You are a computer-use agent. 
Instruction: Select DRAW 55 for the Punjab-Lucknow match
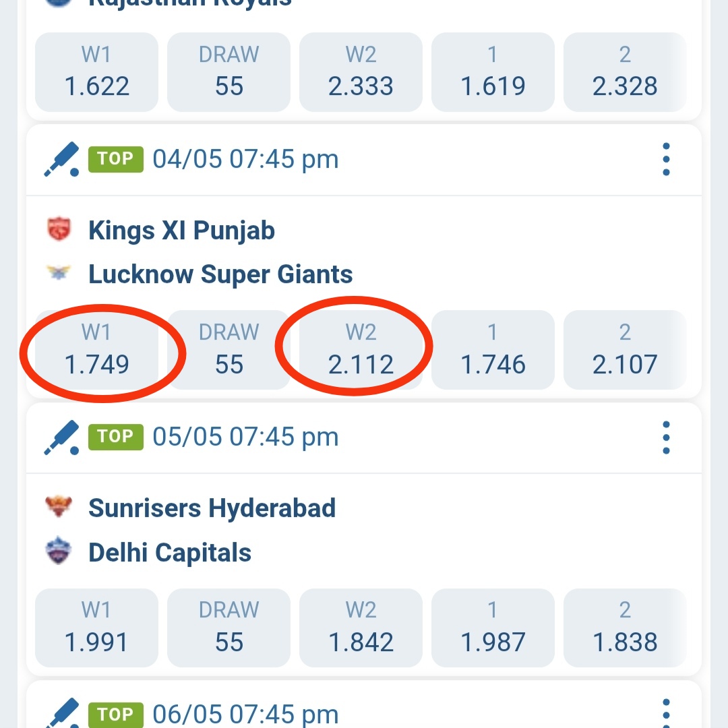point(229,350)
